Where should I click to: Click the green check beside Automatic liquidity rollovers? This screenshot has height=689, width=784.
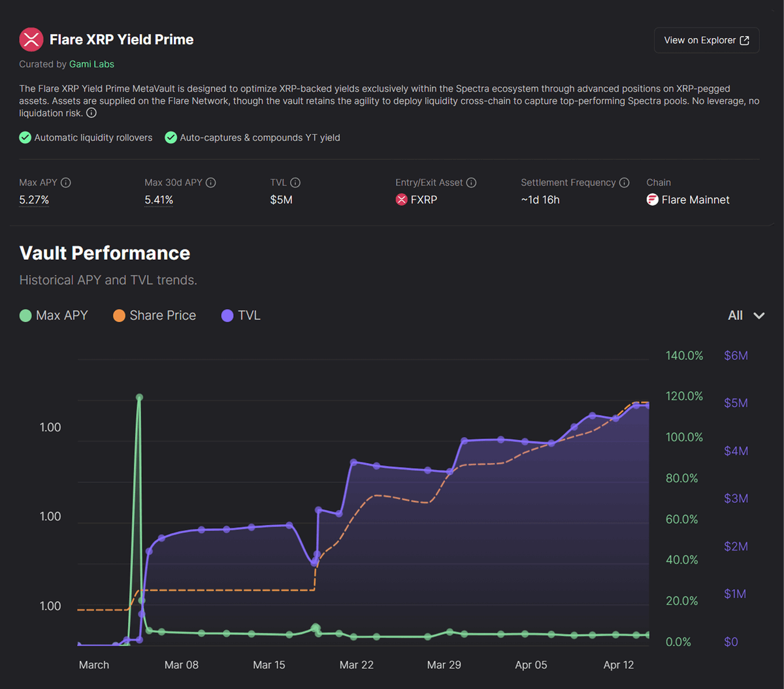25,138
